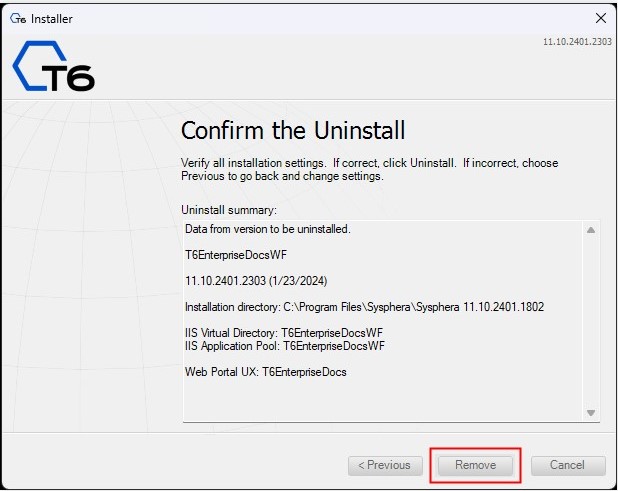This screenshot has width=618, height=491.
Task: Click the T6 icon in title bar
Action: (x=18, y=18)
